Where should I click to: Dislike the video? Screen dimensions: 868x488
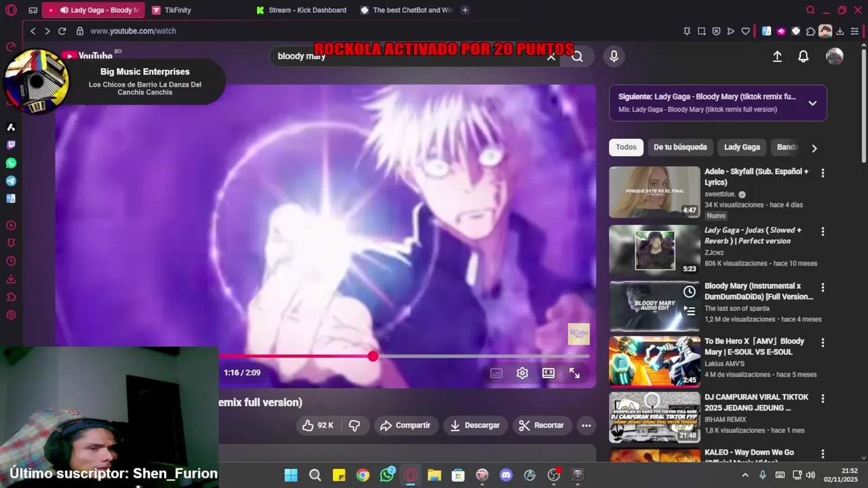click(354, 426)
